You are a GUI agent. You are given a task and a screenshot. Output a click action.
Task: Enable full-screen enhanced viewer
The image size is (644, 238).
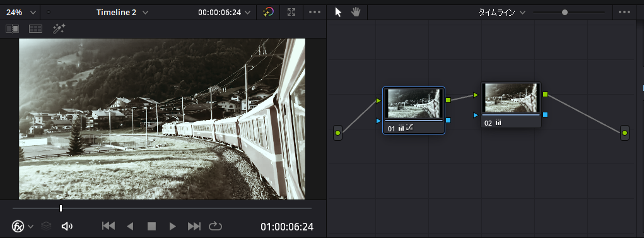point(291,12)
